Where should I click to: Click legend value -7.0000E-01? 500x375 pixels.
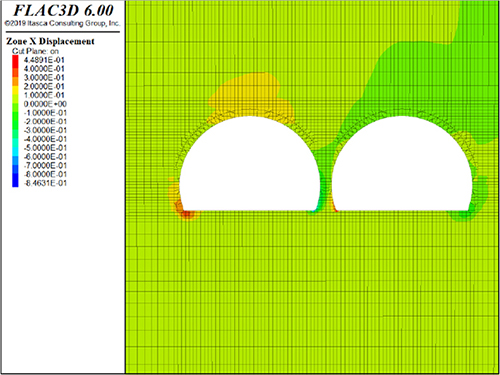click(45, 165)
